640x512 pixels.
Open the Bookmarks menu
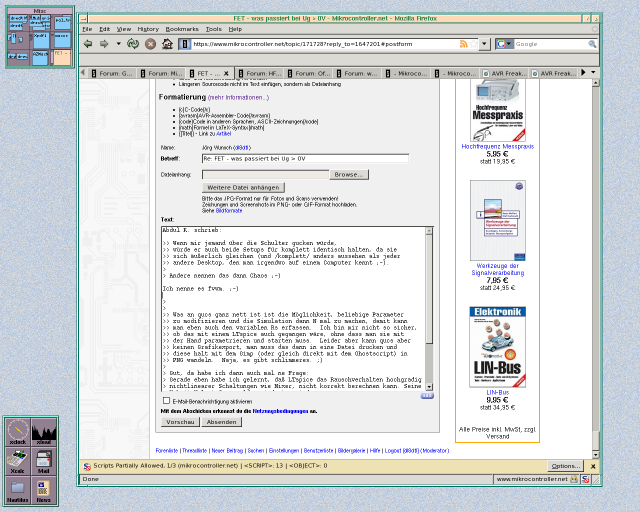pos(182,29)
